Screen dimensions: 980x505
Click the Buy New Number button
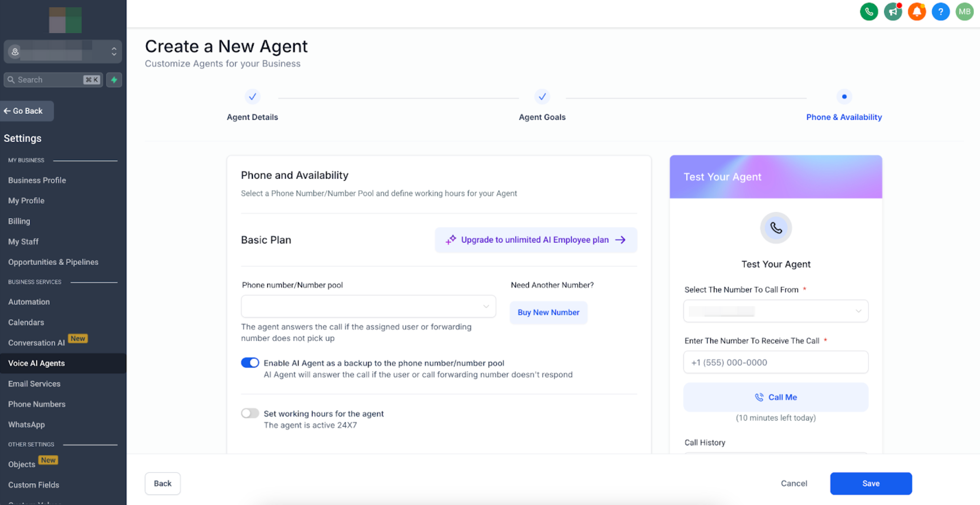pos(548,312)
